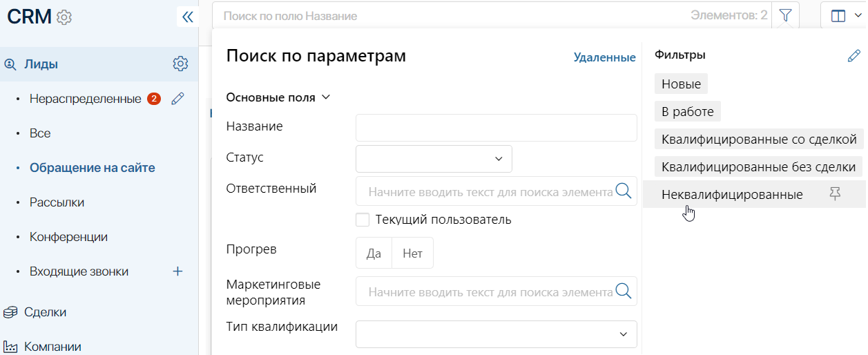Click the Поиск по параметрам heading
The width and height of the screenshot is (868, 355).
(x=316, y=57)
